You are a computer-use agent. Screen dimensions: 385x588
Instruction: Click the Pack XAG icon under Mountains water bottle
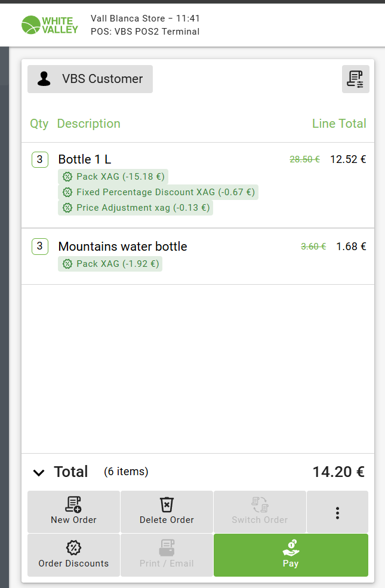(x=67, y=264)
